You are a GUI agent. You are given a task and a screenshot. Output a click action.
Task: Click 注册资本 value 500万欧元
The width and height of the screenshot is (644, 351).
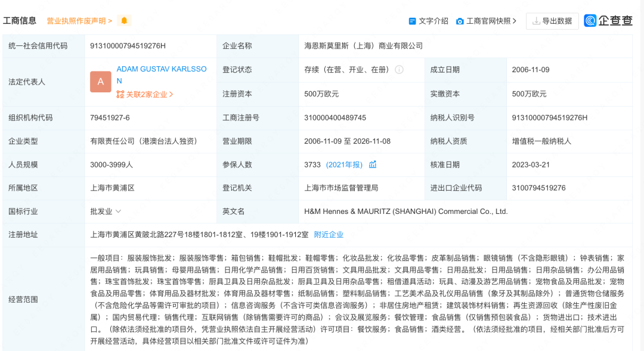[x=321, y=94]
